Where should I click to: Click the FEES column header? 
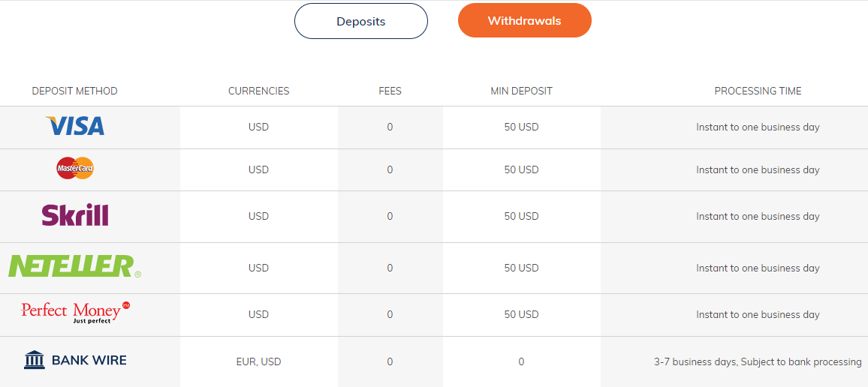click(x=390, y=91)
